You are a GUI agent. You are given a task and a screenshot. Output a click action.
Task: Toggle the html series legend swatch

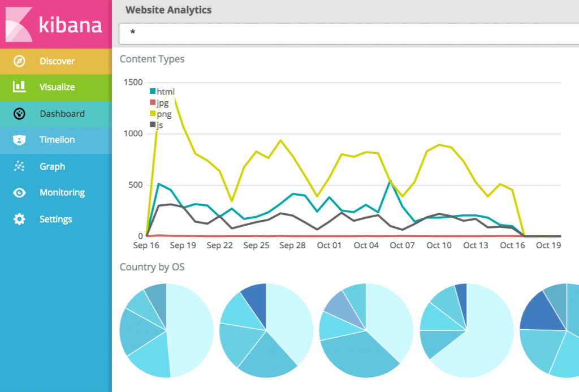point(153,92)
